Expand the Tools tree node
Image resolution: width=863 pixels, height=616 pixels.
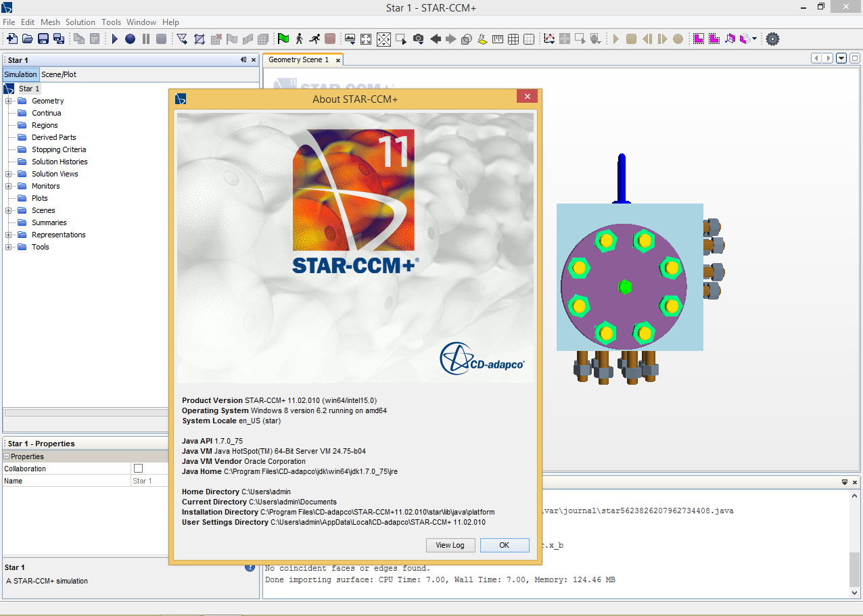coord(9,247)
